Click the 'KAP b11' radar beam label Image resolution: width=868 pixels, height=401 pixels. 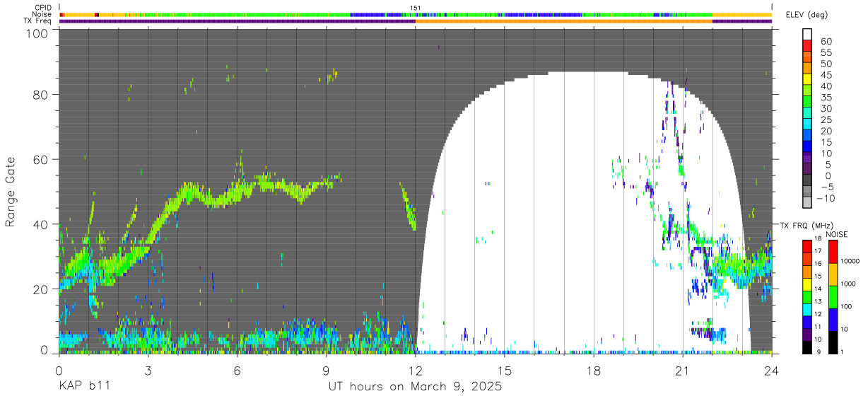click(x=83, y=387)
